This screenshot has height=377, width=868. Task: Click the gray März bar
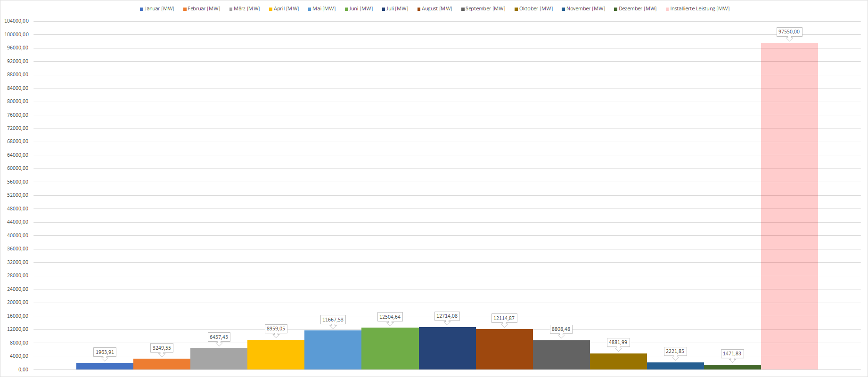[x=219, y=359]
